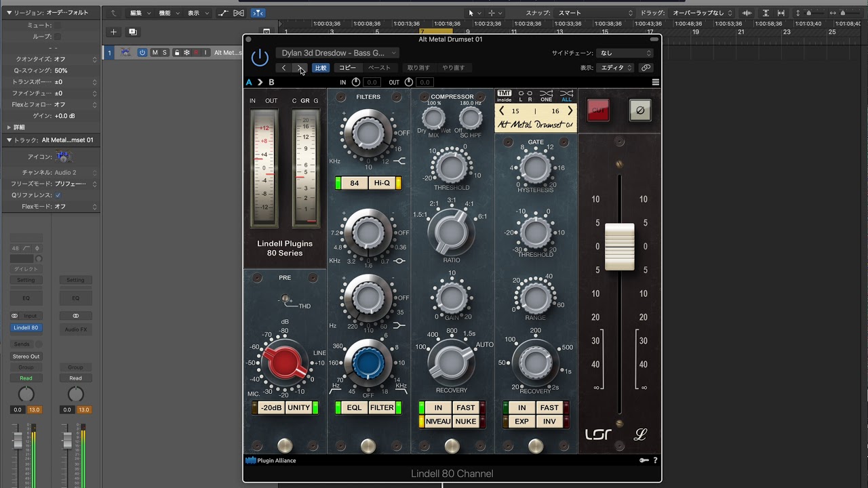Click the Copy button in plugin header

coord(347,68)
